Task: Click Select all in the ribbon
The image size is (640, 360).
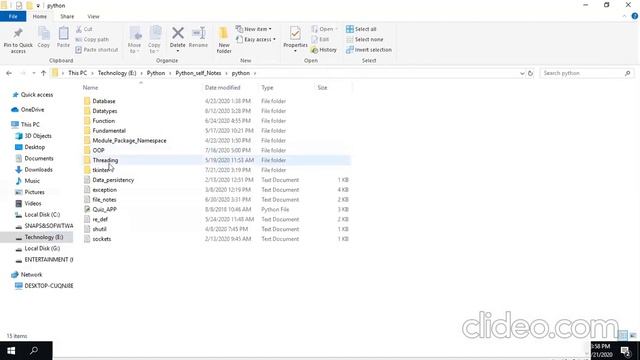Action: pos(361,29)
